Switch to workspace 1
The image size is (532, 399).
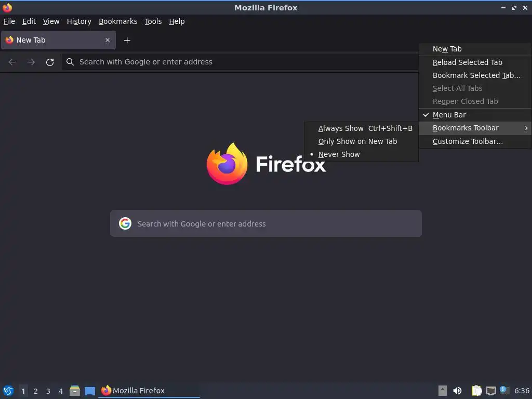pyautogui.click(x=23, y=391)
